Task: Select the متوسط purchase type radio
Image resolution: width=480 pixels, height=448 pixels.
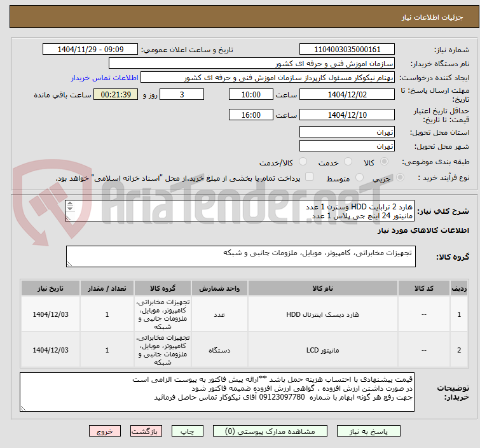Action: (x=359, y=178)
